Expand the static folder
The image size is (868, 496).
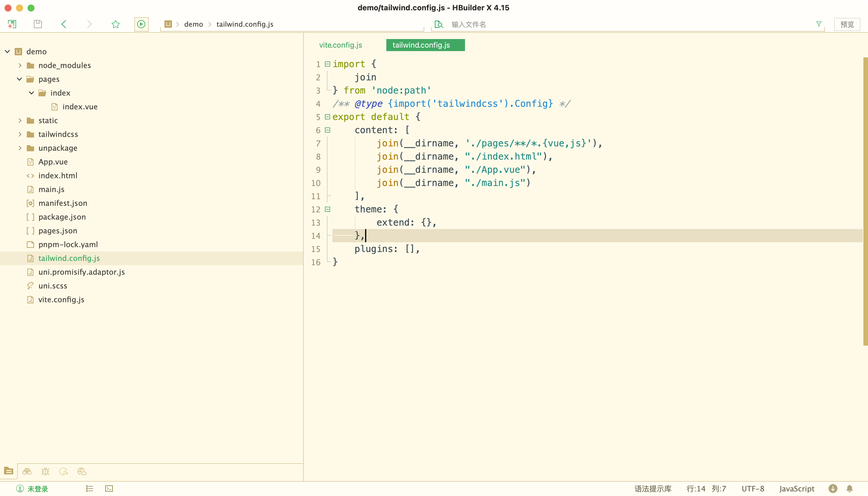20,120
